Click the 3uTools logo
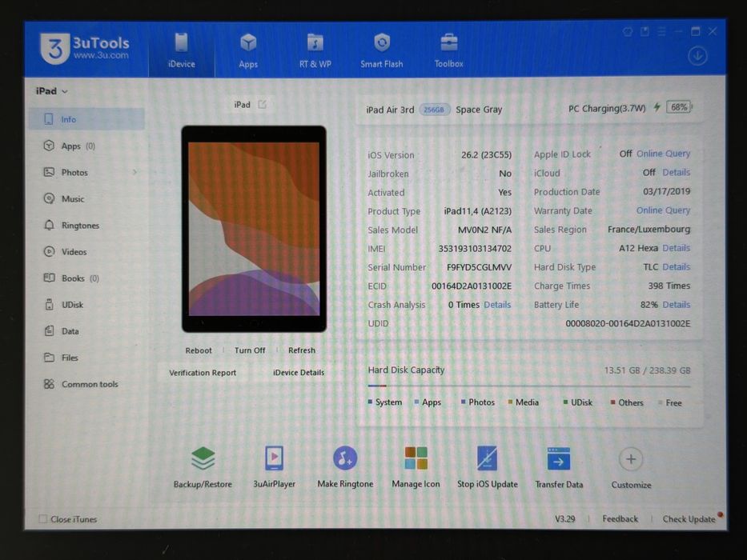Image resolution: width=747 pixels, height=560 pixels. [x=86, y=48]
